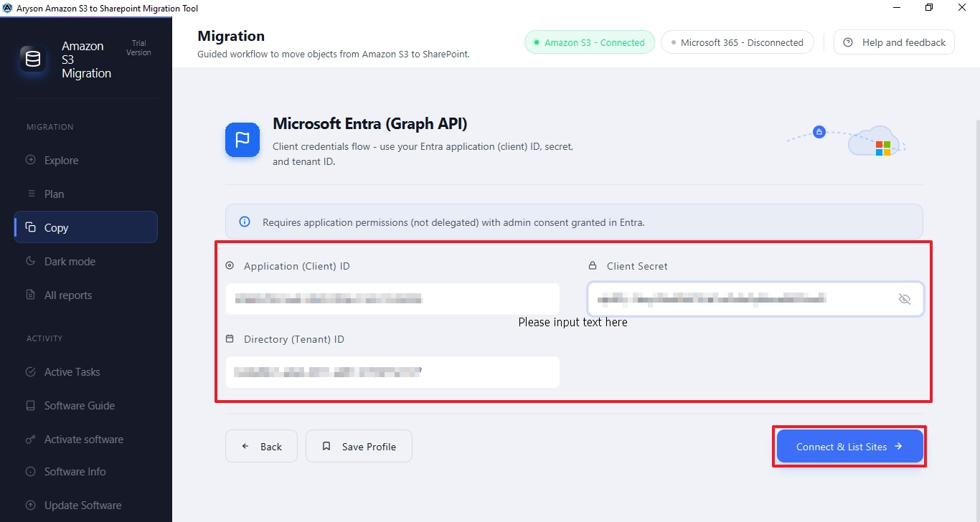The height and width of the screenshot is (522, 980).
Task: Open the Explore section in sidebar
Action: 85,160
